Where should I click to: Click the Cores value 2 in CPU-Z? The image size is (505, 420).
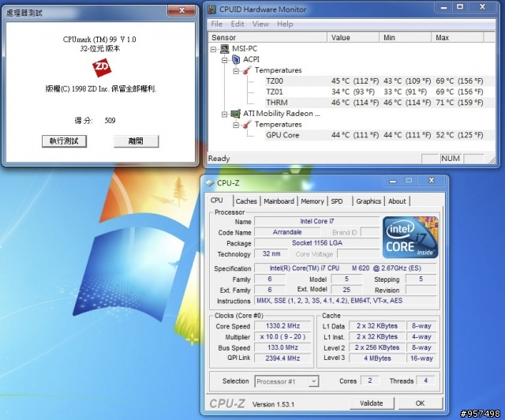370,381
